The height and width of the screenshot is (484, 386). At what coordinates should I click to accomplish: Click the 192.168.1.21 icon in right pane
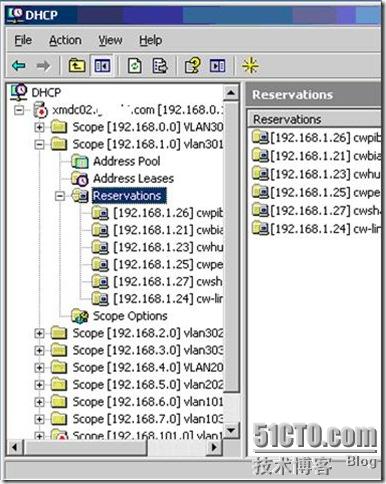point(260,155)
